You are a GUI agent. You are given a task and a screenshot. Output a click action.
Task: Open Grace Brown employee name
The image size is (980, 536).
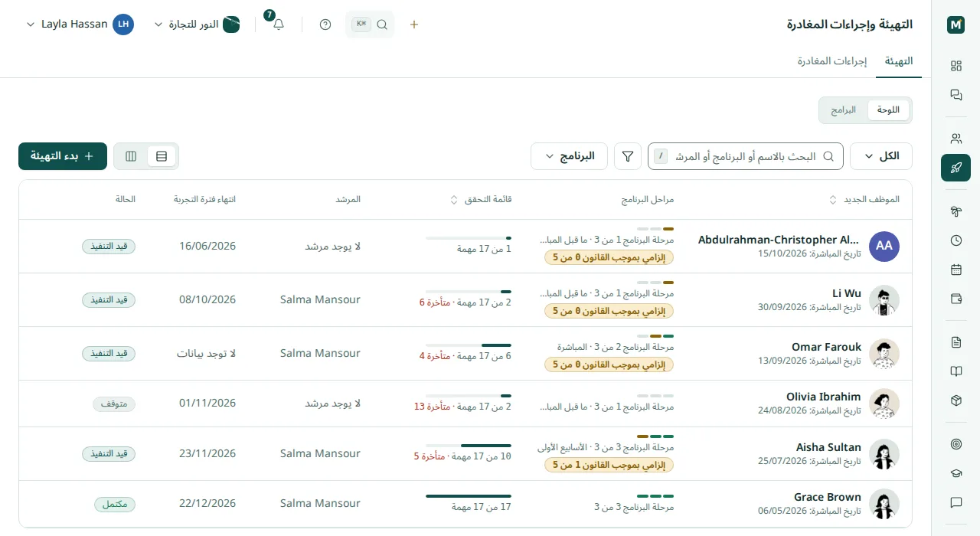tap(828, 497)
